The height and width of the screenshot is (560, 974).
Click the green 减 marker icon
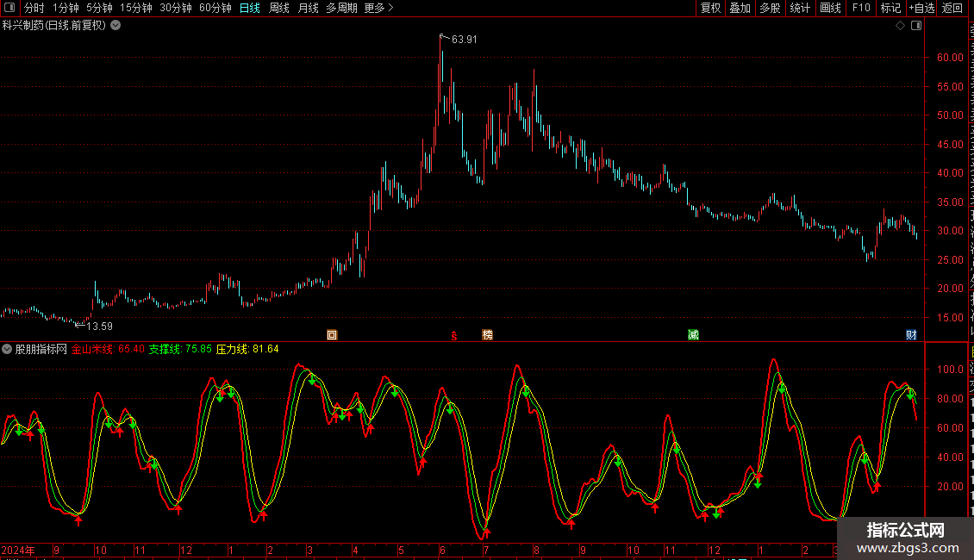tap(693, 335)
